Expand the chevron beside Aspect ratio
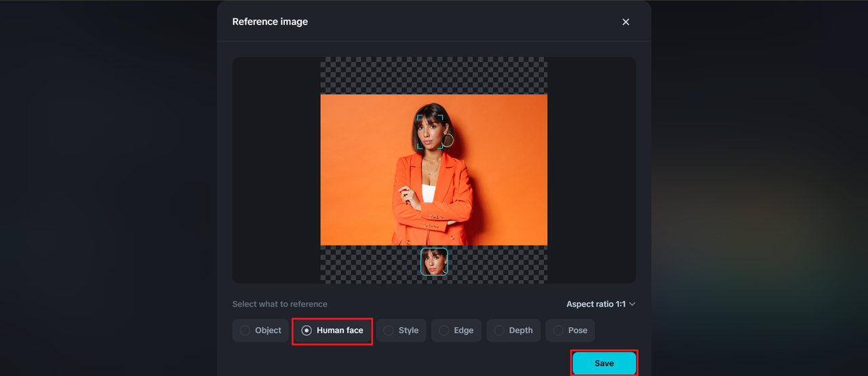The image size is (868, 376). pyautogui.click(x=632, y=304)
